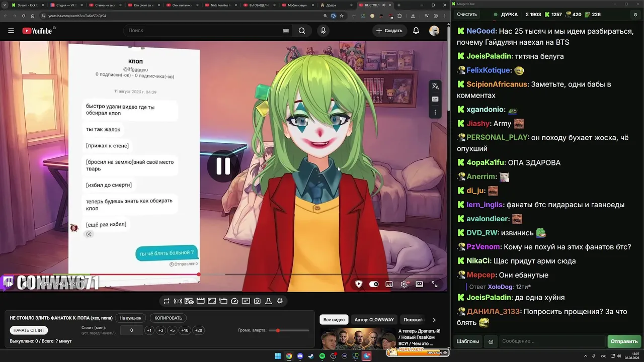Viewport: 644px width, 362px height.
Task: Start voice search with the microphone icon
Action: tap(323, 31)
